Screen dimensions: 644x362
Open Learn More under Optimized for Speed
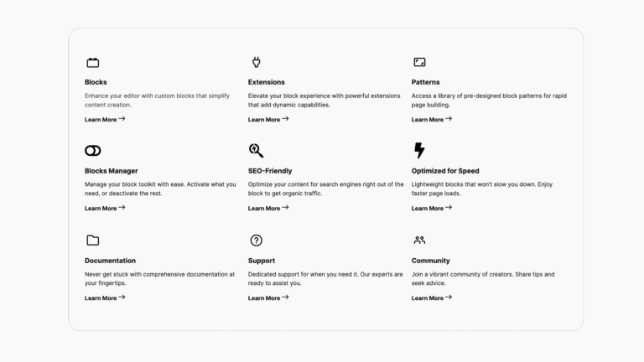[432, 208]
